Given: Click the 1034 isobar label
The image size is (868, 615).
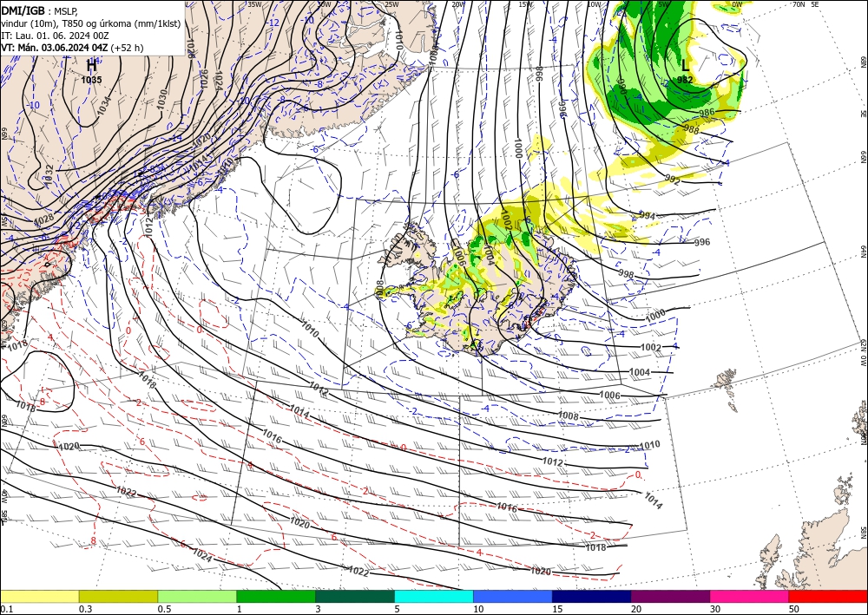Looking at the screenshot, I should coord(104,106).
